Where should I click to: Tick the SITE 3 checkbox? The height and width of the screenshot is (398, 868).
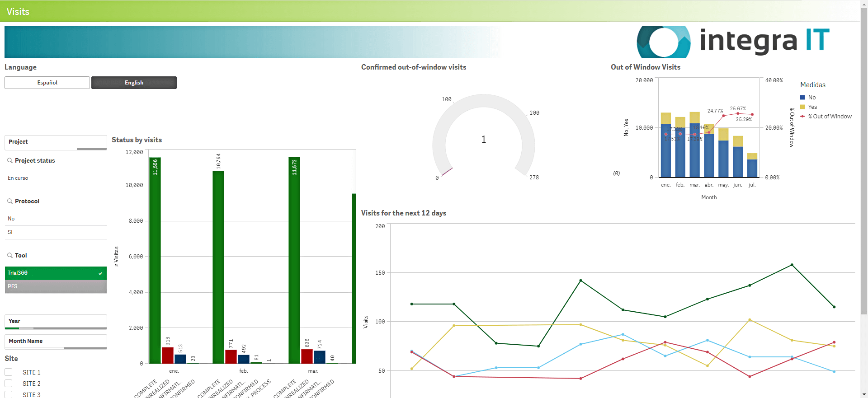(x=9, y=394)
